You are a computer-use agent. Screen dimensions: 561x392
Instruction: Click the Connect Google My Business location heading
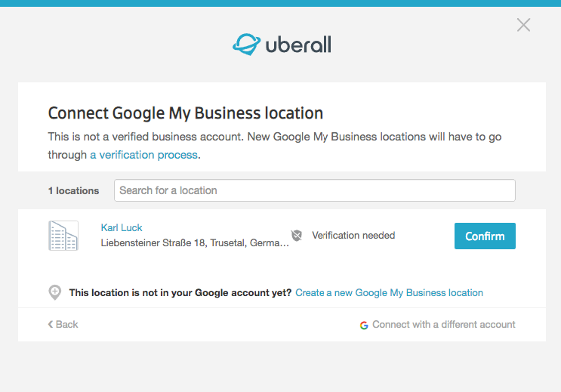(186, 113)
